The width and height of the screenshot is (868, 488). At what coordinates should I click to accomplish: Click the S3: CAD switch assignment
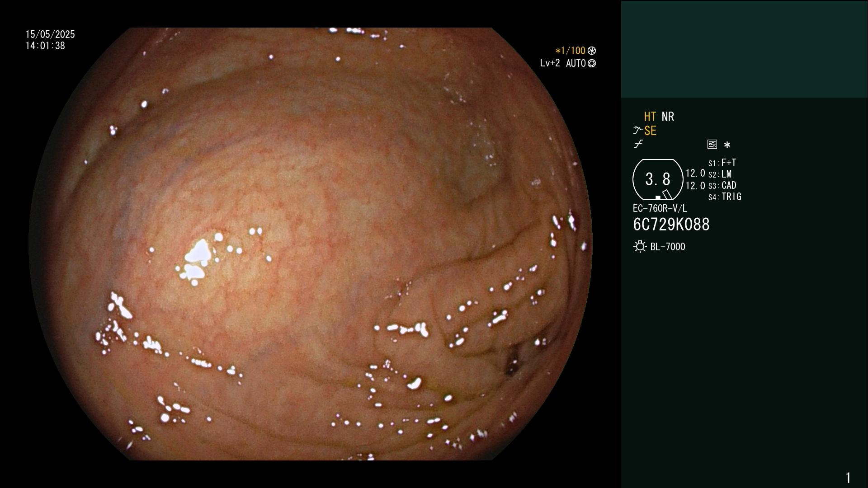(722, 185)
